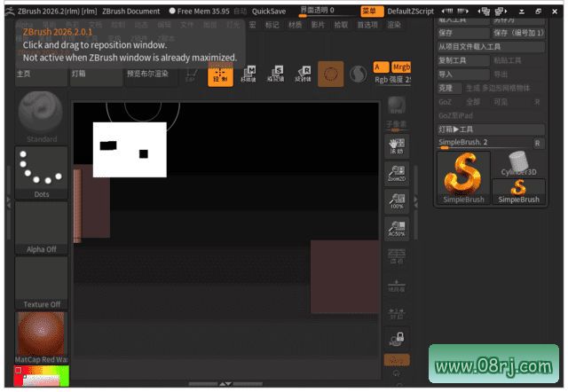Open the 渲染 menu
Image resolution: width=568 pixels, height=392 pixels.
click(394, 25)
